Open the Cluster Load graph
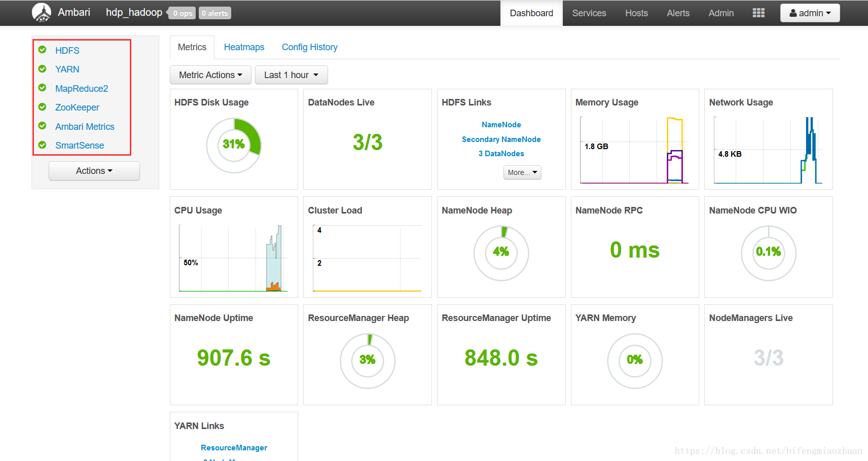Screen dimensions: 868x461 pyautogui.click(x=367, y=258)
